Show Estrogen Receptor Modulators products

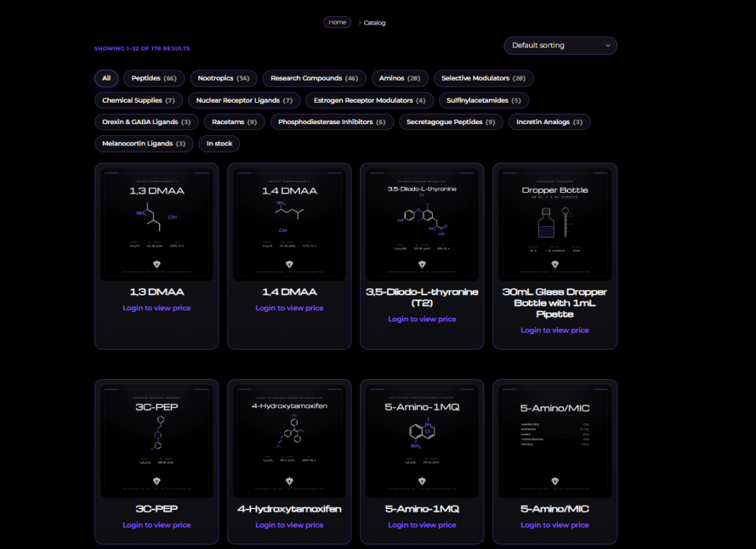click(x=370, y=100)
